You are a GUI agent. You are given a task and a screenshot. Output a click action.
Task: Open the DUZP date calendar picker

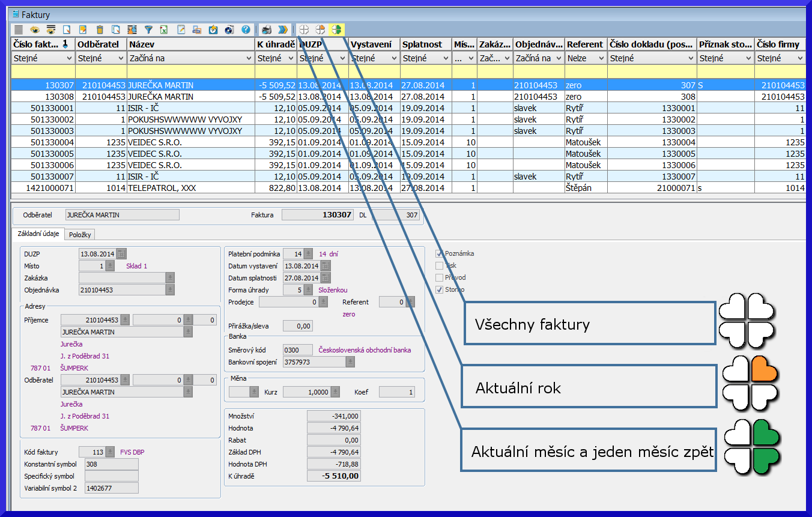coord(121,254)
